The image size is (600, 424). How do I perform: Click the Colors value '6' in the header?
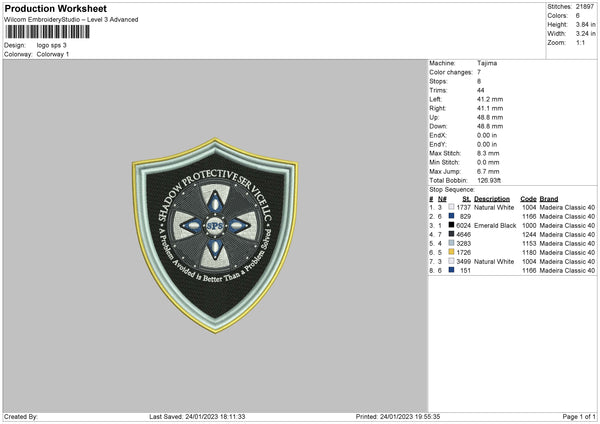pyautogui.click(x=578, y=16)
